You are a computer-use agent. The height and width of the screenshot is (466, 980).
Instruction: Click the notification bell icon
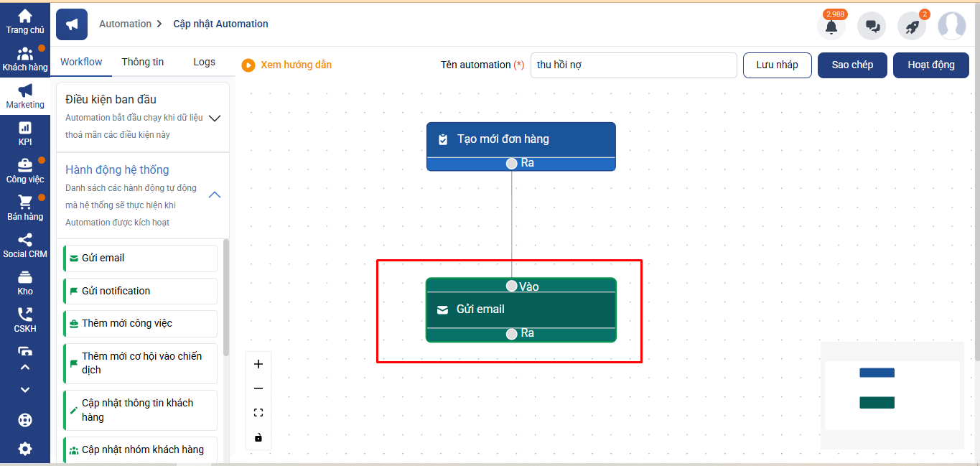coord(831,27)
